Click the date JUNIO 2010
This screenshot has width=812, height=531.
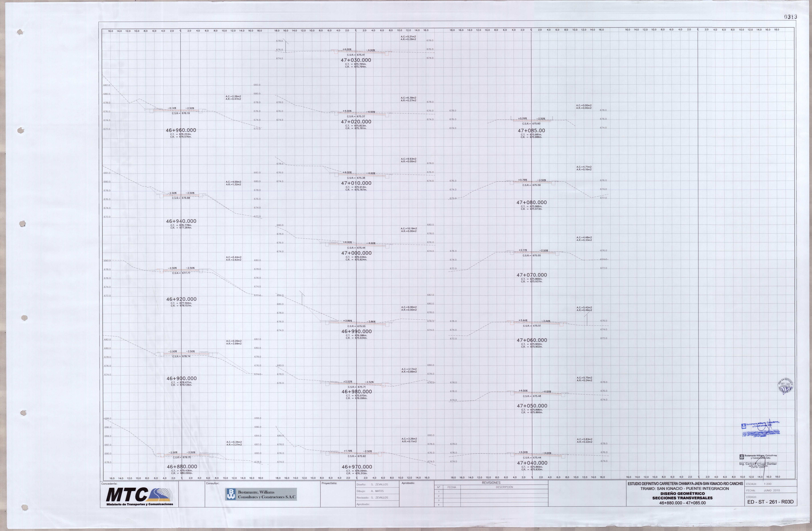click(x=772, y=490)
